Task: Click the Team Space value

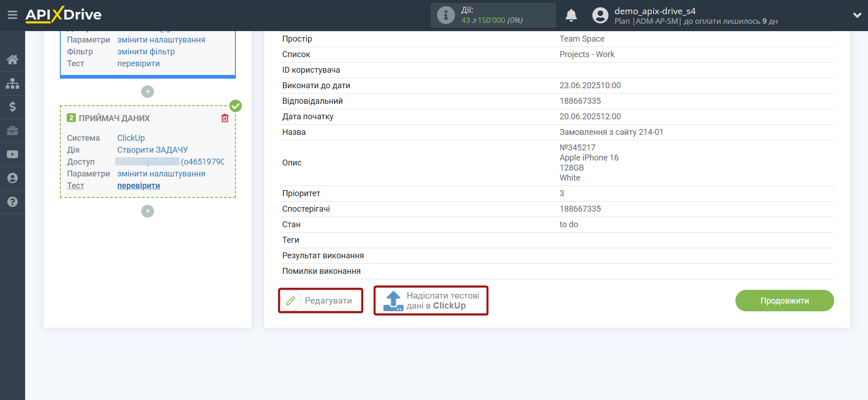Action: click(582, 39)
